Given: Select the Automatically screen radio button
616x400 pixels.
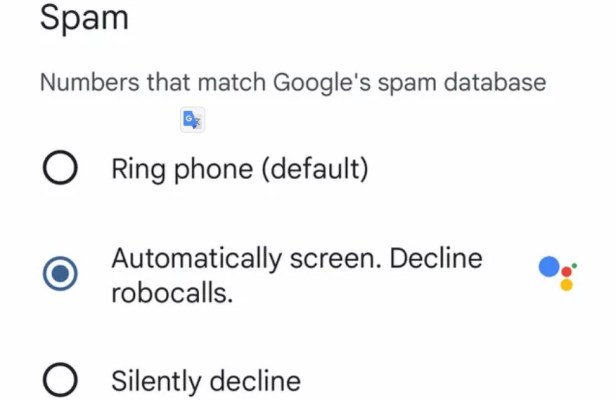Looking at the screenshot, I should [61, 274].
